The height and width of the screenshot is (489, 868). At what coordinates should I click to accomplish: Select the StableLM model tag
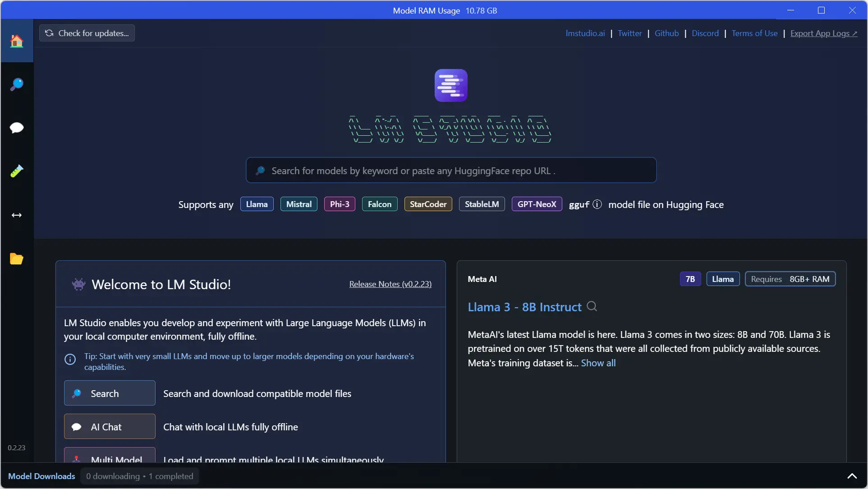pyautogui.click(x=482, y=204)
